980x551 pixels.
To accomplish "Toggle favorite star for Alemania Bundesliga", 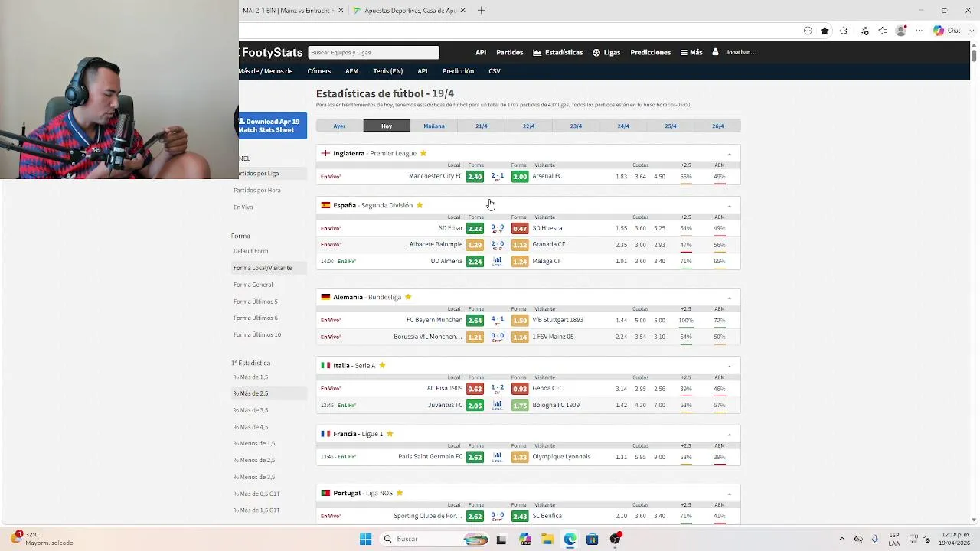I will point(408,297).
